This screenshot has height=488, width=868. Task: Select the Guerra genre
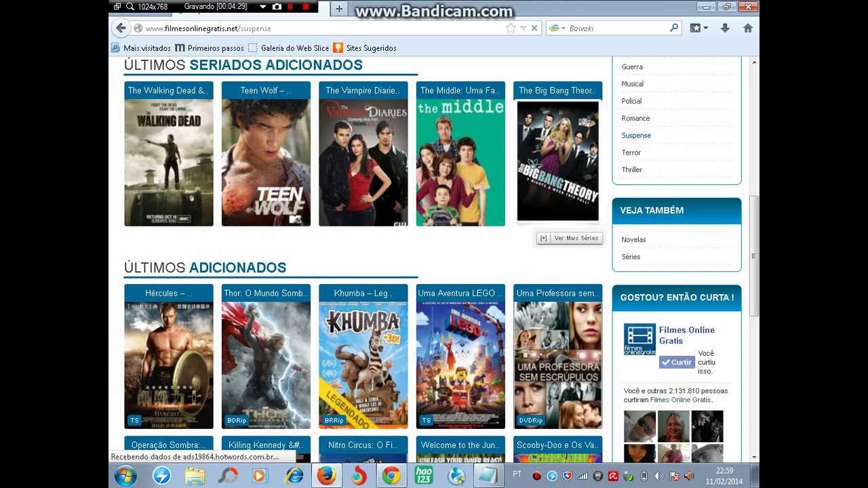[632, 66]
